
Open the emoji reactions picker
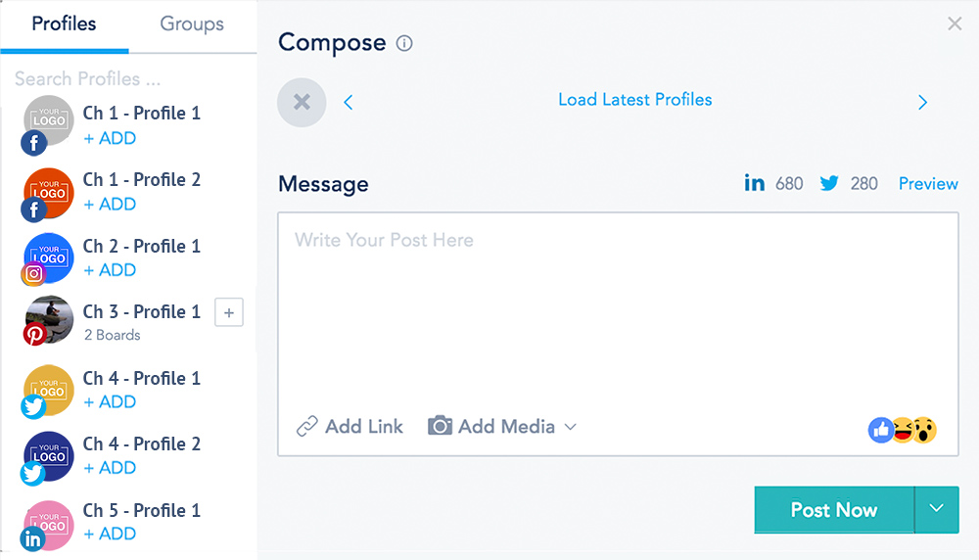point(902,429)
